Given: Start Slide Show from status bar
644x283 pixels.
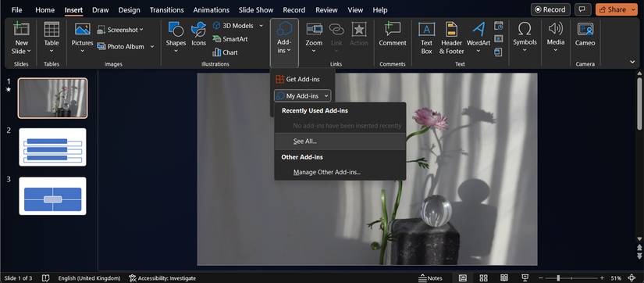Looking at the screenshot, I should pos(525,278).
